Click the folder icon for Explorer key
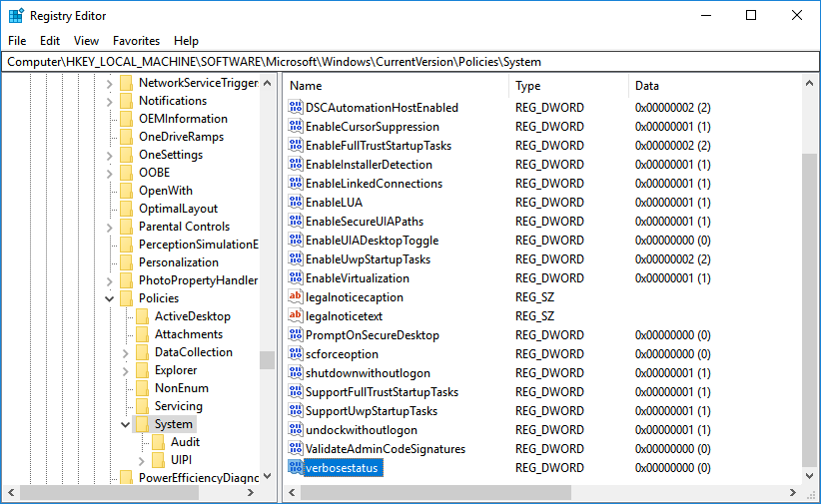This screenshot has width=821, height=504. click(143, 370)
